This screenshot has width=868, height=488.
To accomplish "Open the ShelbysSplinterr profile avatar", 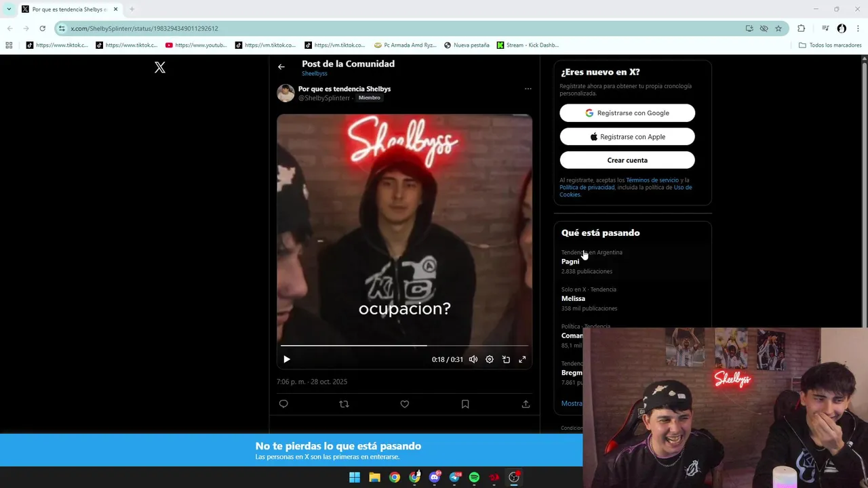I will pyautogui.click(x=285, y=94).
